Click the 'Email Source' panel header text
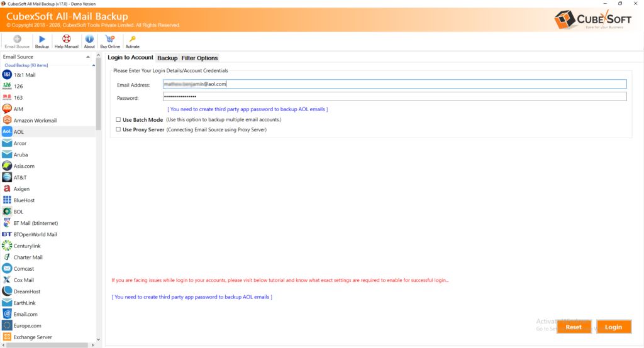Image resolution: width=644 pixels, height=348 pixels. 18,57
